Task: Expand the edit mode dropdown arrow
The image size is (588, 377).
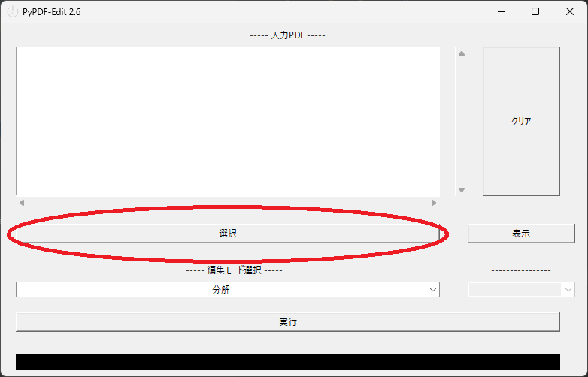Action: pos(433,290)
